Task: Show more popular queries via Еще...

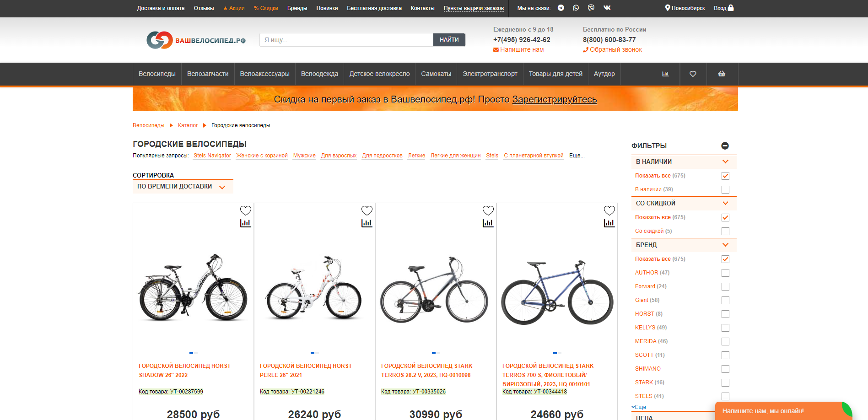Action: (x=577, y=156)
